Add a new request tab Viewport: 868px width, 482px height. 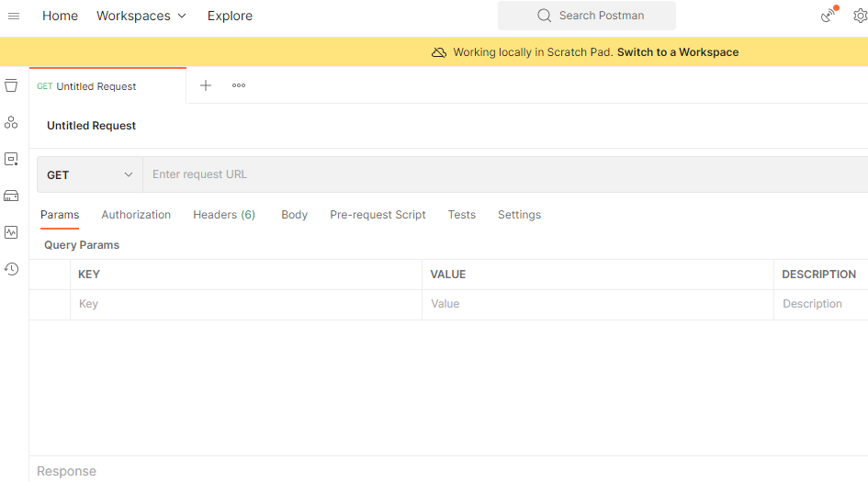click(206, 85)
